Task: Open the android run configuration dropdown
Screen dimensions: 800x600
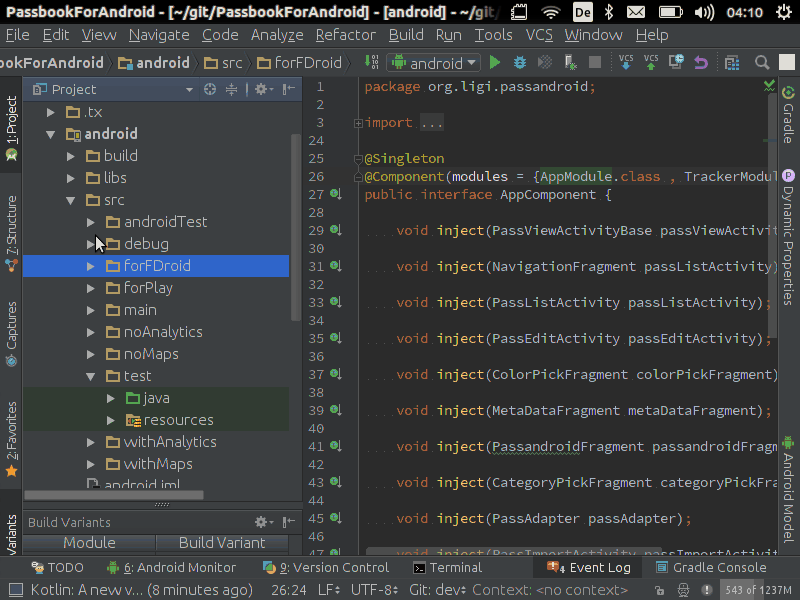Action: coord(433,63)
